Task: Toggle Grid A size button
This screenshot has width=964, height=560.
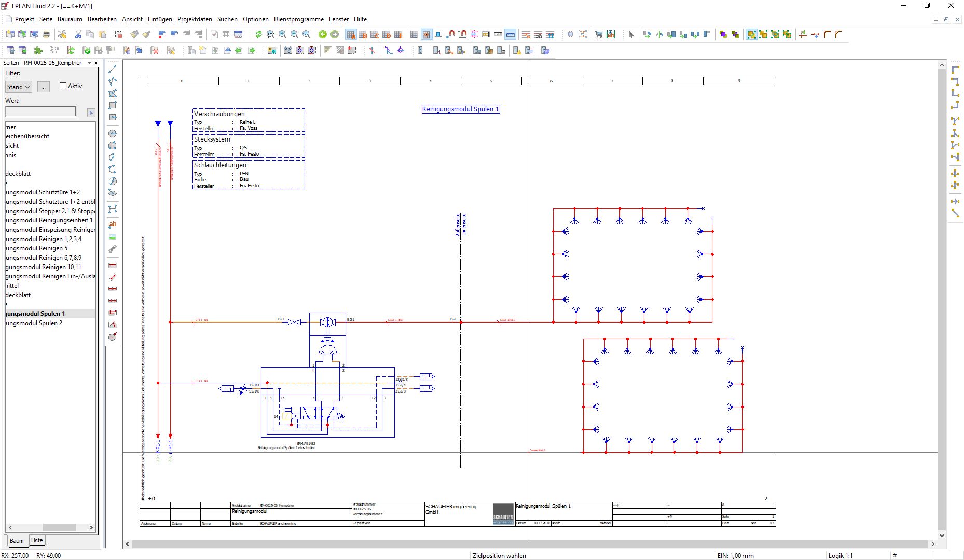Action: pyautogui.click(x=351, y=35)
